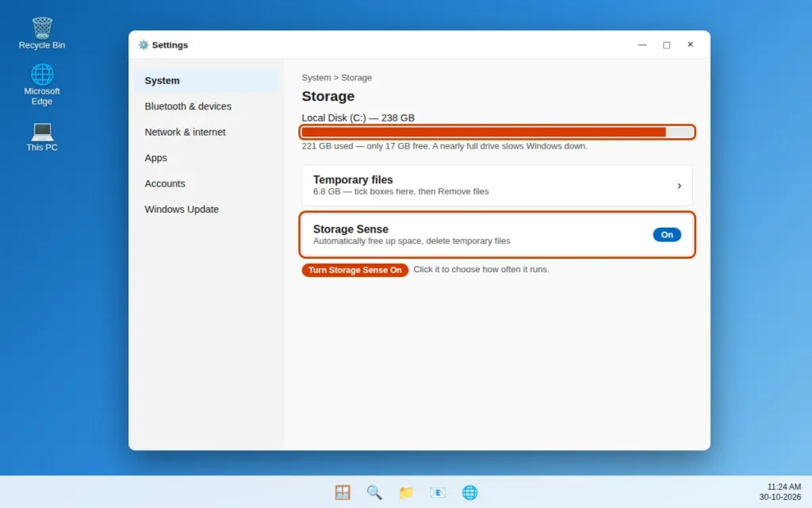812x508 pixels.
Task: Click the 30-10-2026 date in the taskbar
Action: (x=780, y=497)
